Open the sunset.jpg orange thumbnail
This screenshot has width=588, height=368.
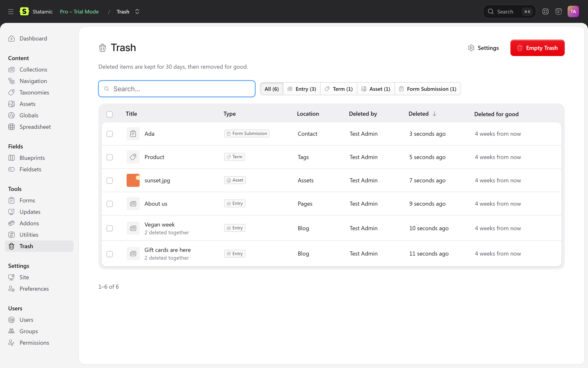[133, 180]
